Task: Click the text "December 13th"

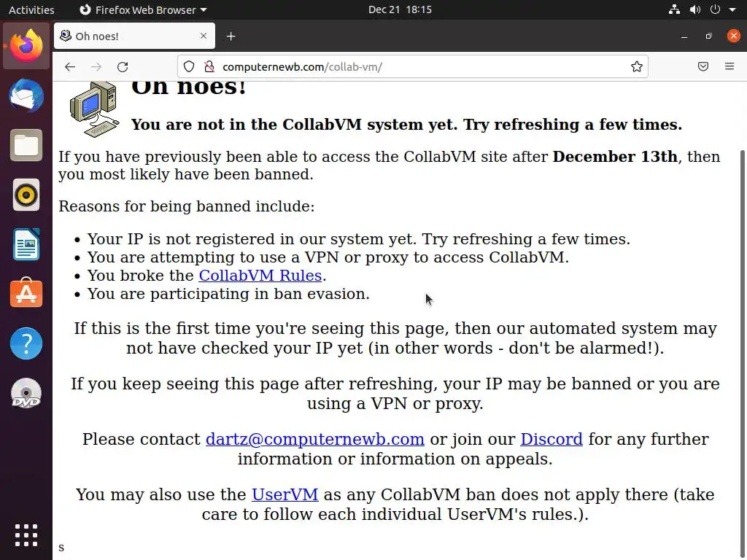Action: click(x=614, y=157)
